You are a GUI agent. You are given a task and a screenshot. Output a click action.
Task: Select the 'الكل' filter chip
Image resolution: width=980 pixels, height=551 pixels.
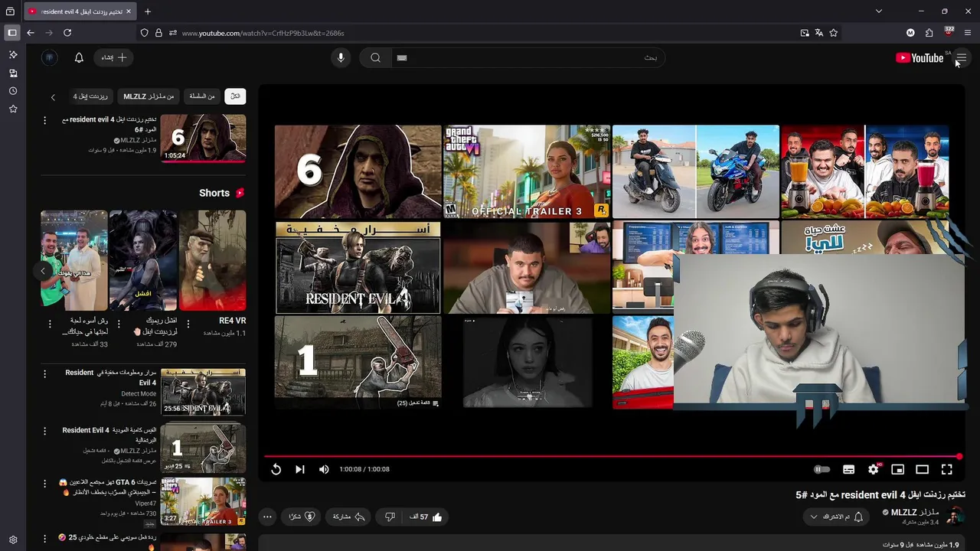(x=235, y=96)
